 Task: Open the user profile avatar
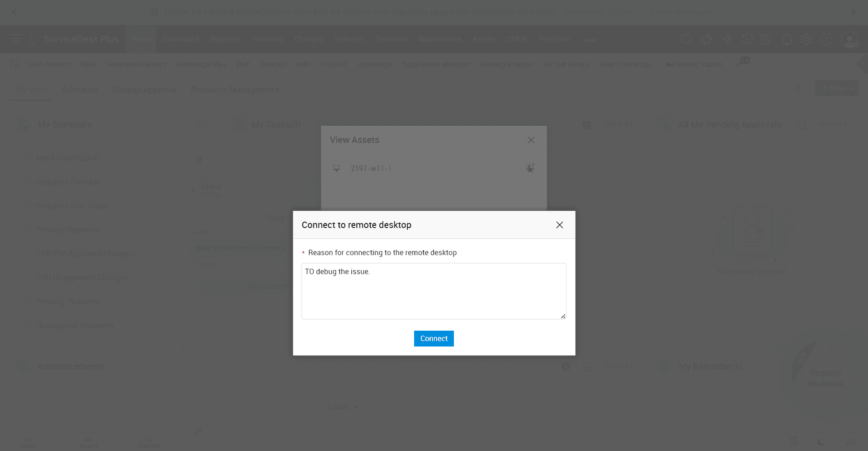pyautogui.click(x=849, y=39)
